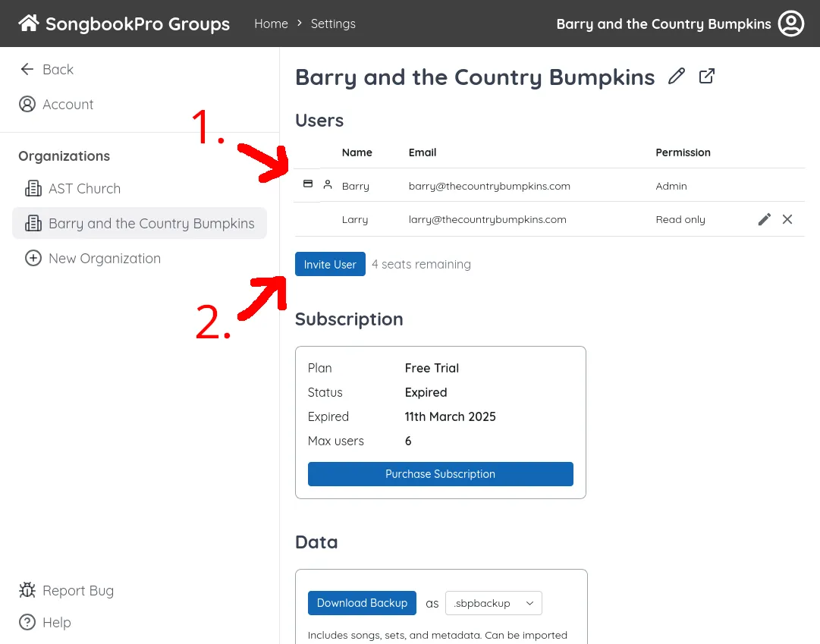
Task: Select the AST Church organization
Action: coord(83,188)
